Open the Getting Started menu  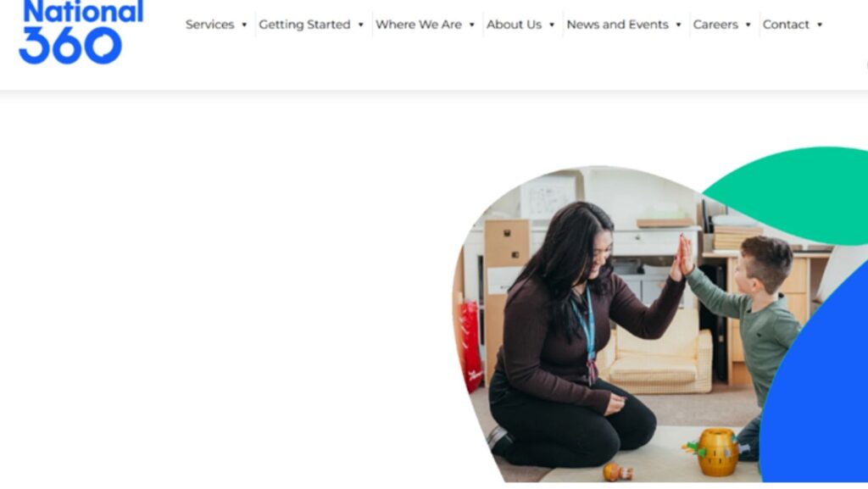click(x=304, y=25)
